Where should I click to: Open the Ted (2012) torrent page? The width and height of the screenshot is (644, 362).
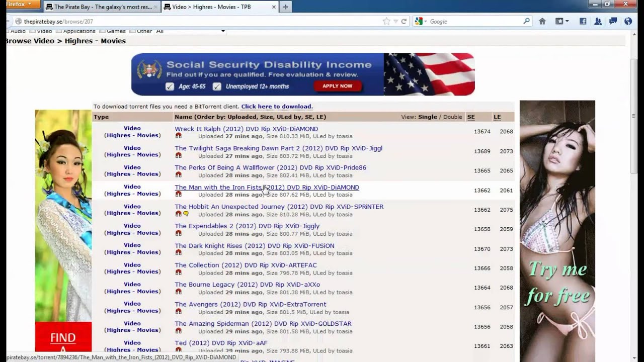pyautogui.click(x=221, y=343)
